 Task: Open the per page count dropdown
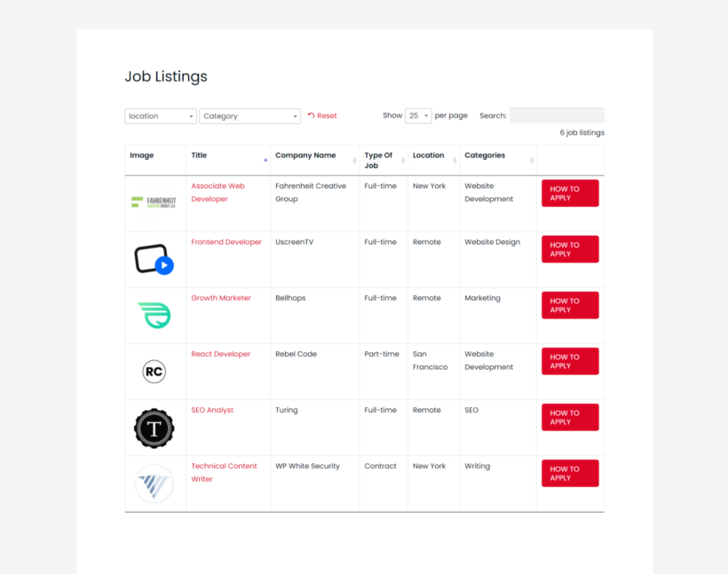418,116
